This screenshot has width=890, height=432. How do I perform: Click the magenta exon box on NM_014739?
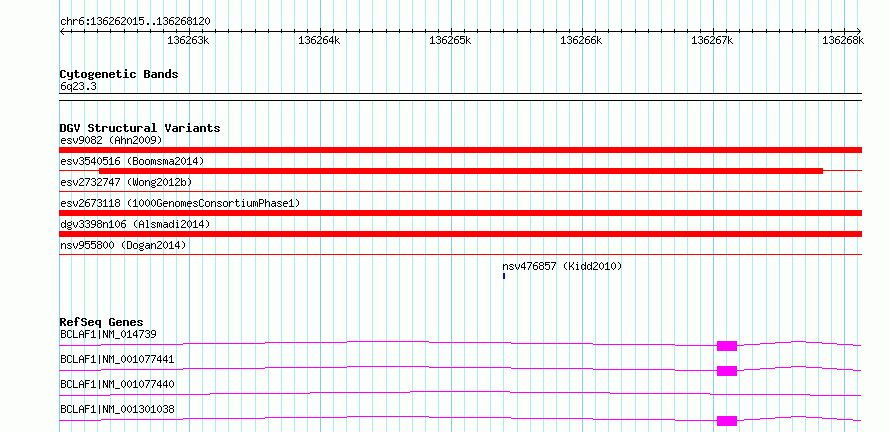coord(727,346)
